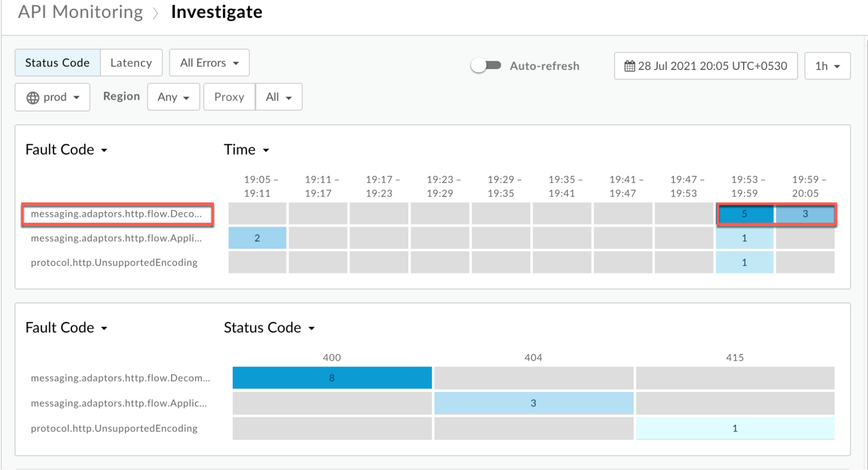Open the All Errors dropdown
This screenshot has width=868, height=470.
coord(209,62)
